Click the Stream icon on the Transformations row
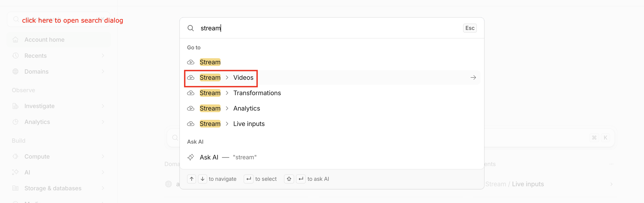644x203 pixels. pos(191,93)
